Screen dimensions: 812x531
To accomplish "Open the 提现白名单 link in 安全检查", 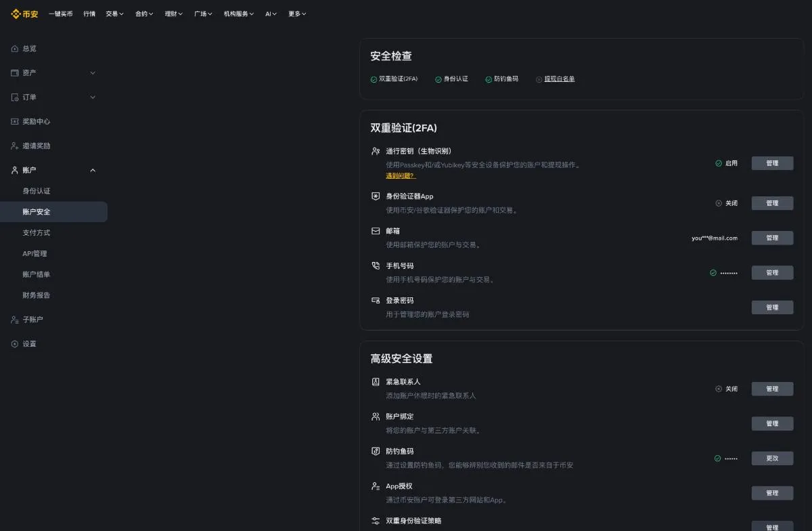I will point(560,79).
